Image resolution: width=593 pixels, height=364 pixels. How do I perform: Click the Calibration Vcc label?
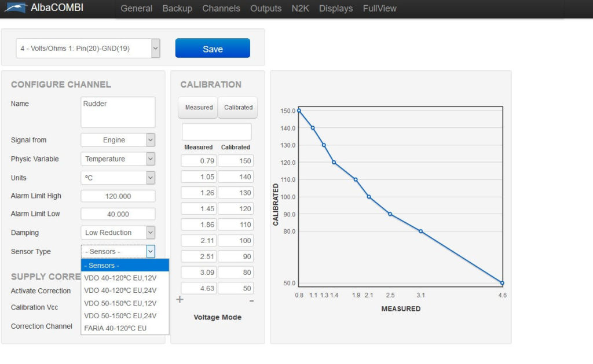[34, 307]
